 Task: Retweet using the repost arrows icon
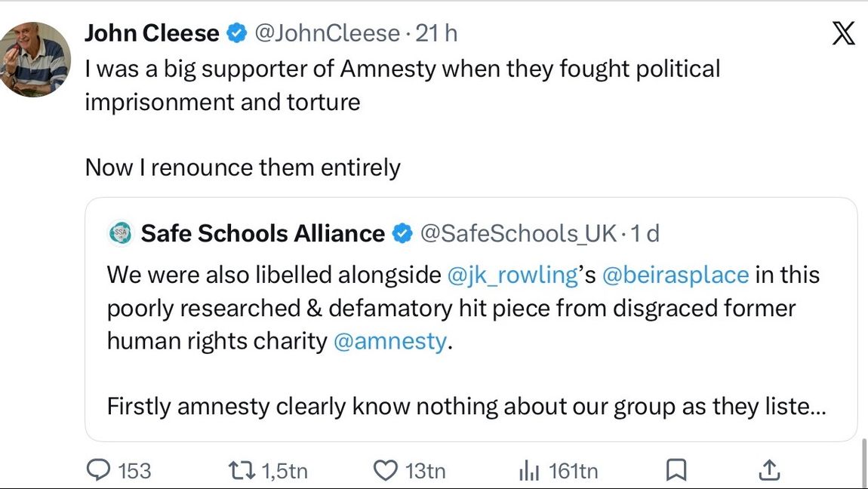click(242, 471)
